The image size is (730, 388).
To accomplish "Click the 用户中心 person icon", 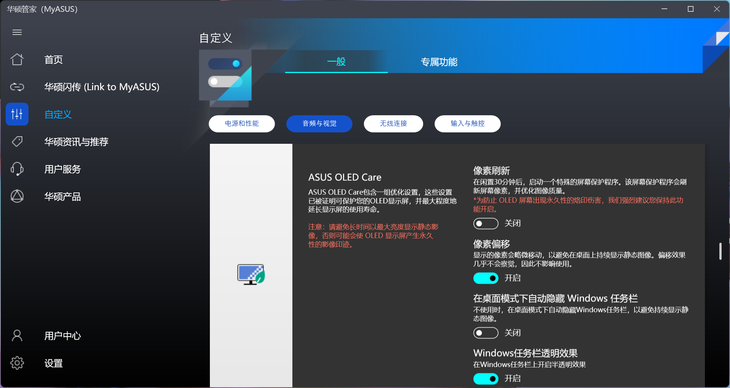I will point(17,335).
